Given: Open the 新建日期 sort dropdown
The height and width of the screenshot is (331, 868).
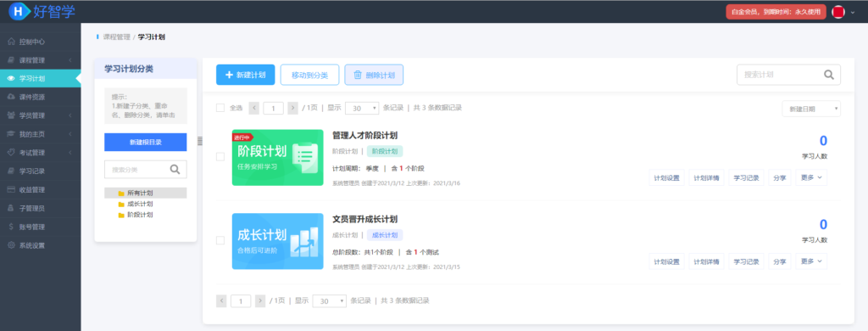Looking at the screenshot, I should (811, 109).
